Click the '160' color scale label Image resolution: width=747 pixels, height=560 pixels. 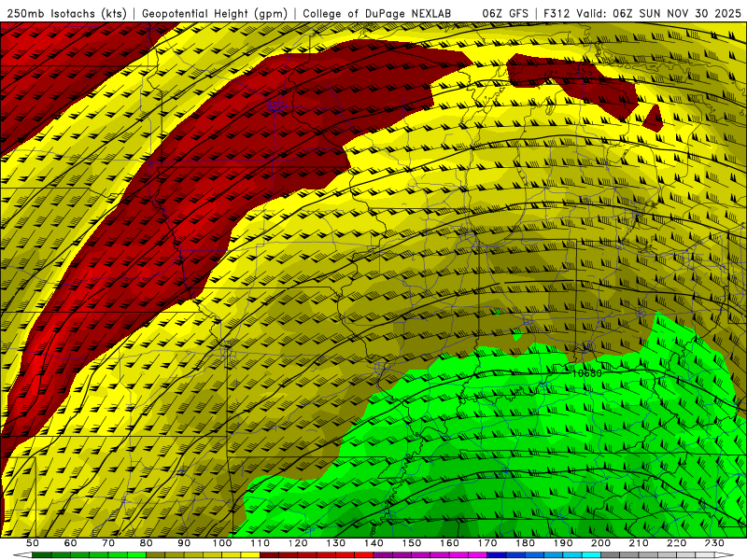coord(450,543)
